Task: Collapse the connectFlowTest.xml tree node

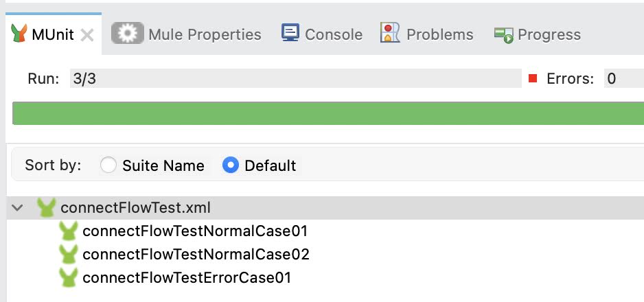Action: [x=17, y=207]
